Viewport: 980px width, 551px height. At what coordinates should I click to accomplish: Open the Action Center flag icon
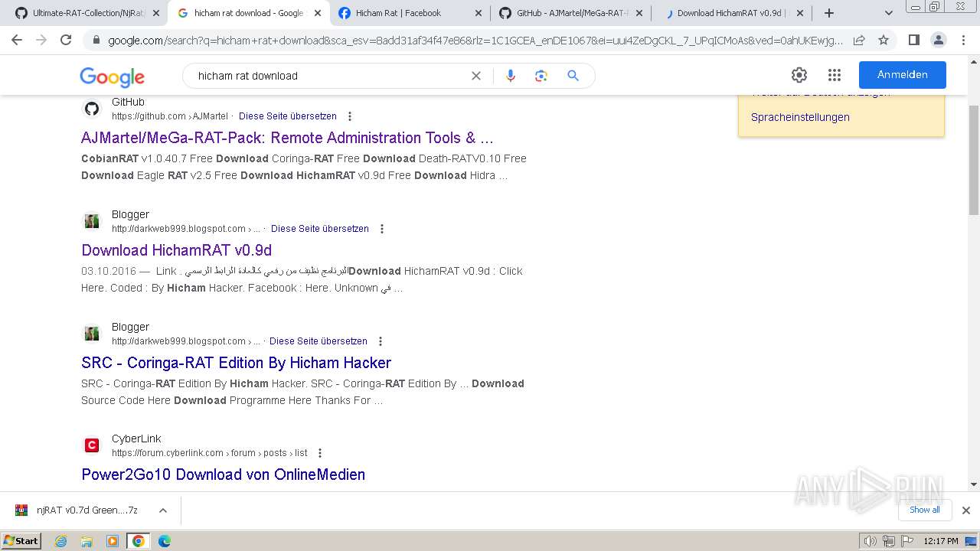pyautogui.click(x=906, y=541)
